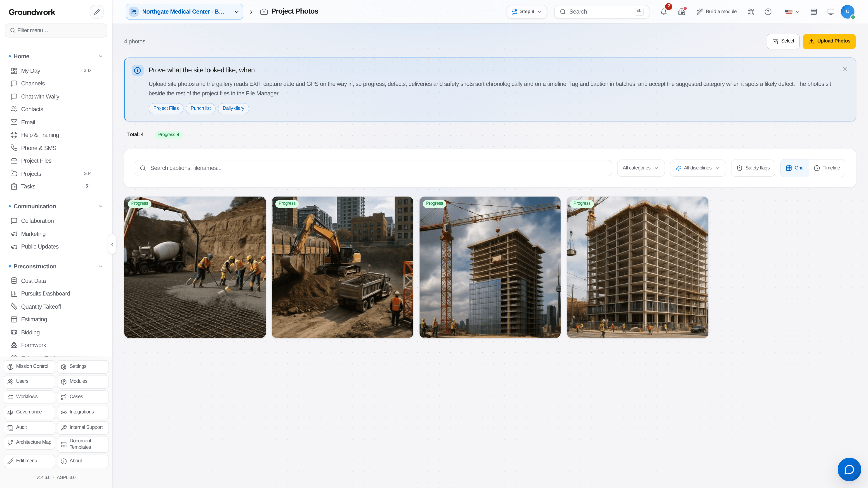This screenshot has height=488, width=868.
Task: Toggle the Safety flags filter
Action: (x=753, y=168)
